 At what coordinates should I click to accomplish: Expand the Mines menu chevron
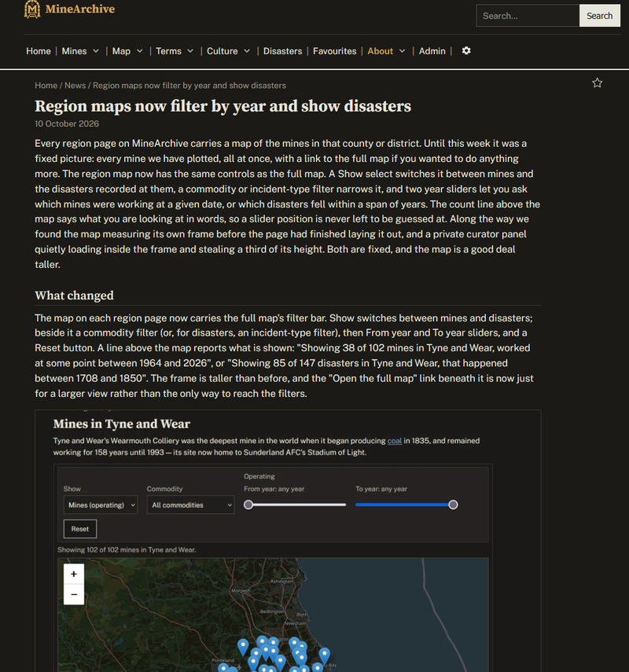[96, 51]
